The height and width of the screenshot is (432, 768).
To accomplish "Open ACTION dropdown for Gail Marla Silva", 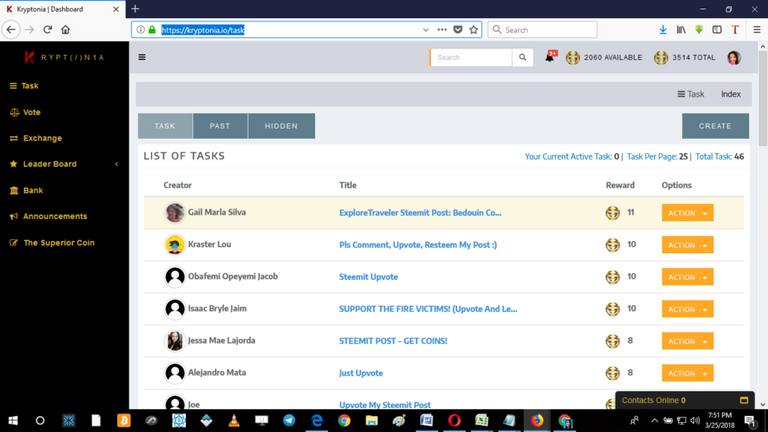I will pos(687,213).
